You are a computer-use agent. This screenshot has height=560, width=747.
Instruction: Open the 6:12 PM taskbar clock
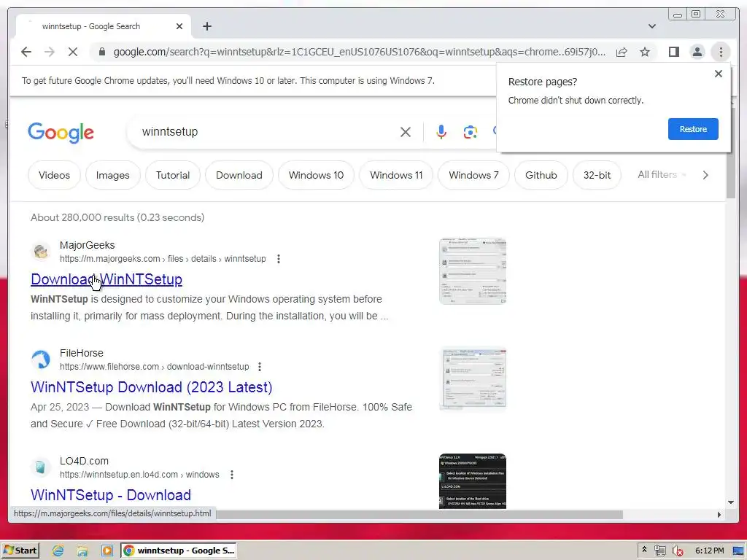coord(709,551)
